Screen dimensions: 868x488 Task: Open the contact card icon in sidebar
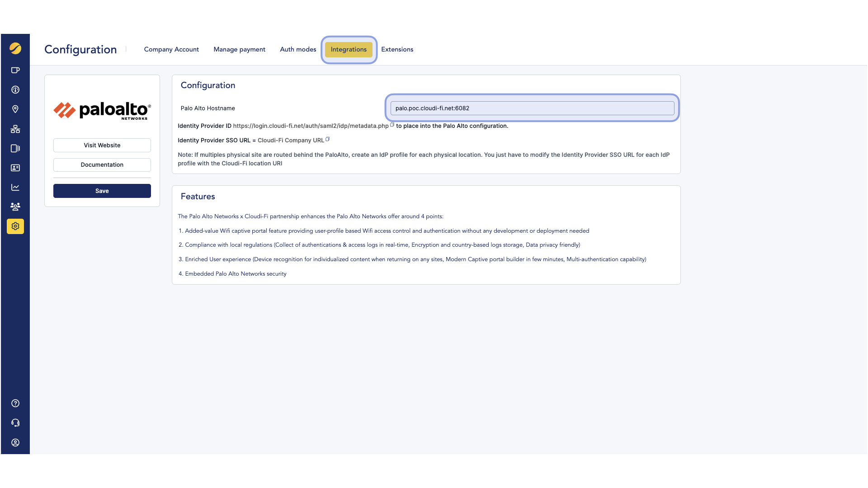[x=15, y=168]
